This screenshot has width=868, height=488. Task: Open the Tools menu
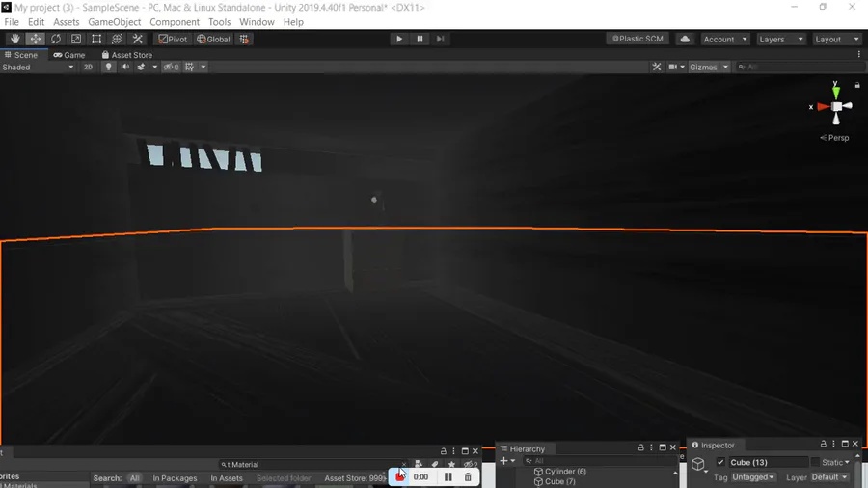click(x=219, y=22)
